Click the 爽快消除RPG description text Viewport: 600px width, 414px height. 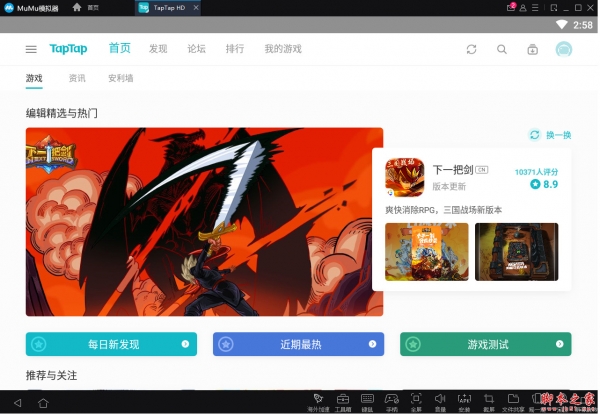point(443,210)
